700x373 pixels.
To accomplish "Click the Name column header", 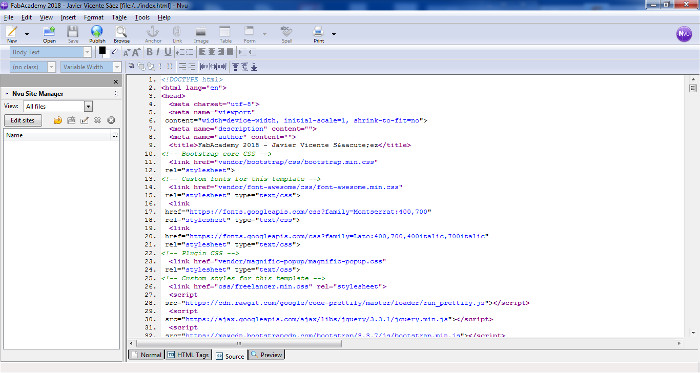I will tap(57, 135).
